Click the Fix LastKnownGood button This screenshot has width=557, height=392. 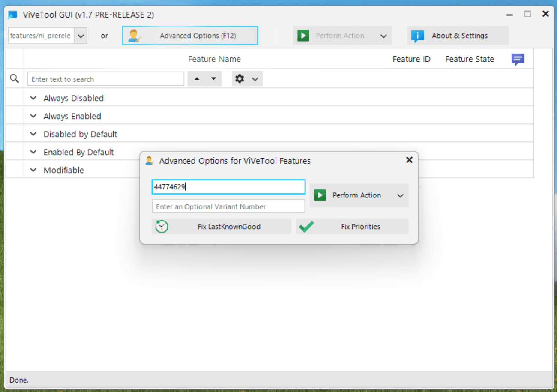click(x=222, y=227)
